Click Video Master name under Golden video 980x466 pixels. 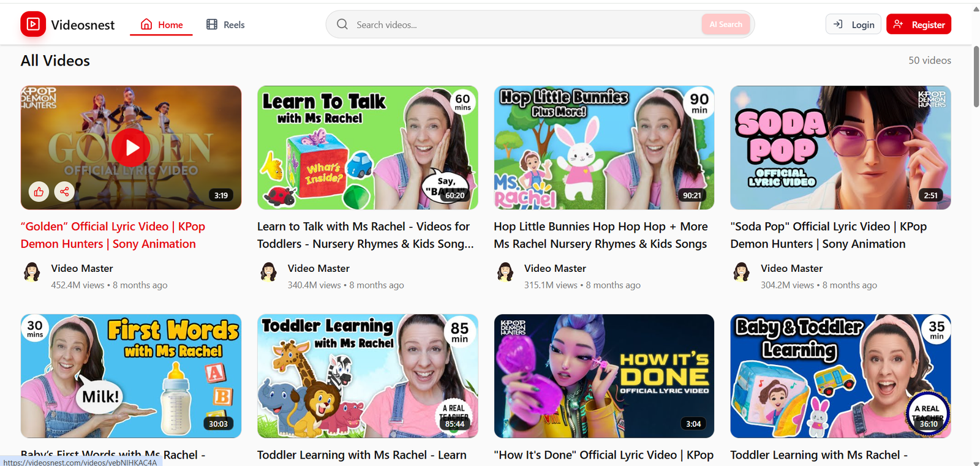(82, 268)
